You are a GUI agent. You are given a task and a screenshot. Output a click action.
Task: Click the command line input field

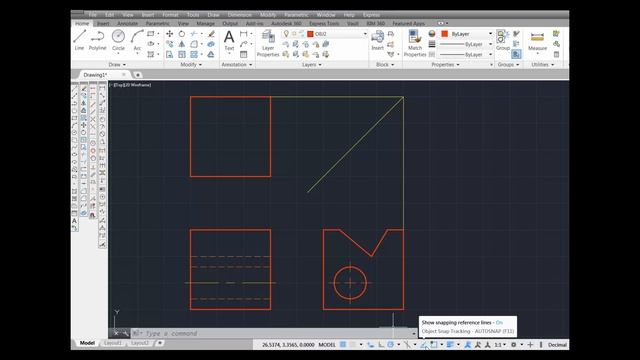point(273,333)
